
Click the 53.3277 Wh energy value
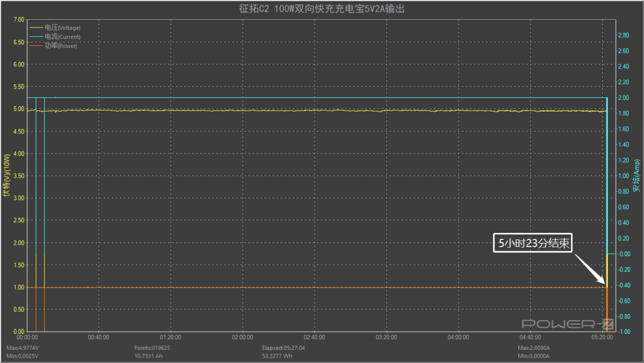tap(277, 356)
